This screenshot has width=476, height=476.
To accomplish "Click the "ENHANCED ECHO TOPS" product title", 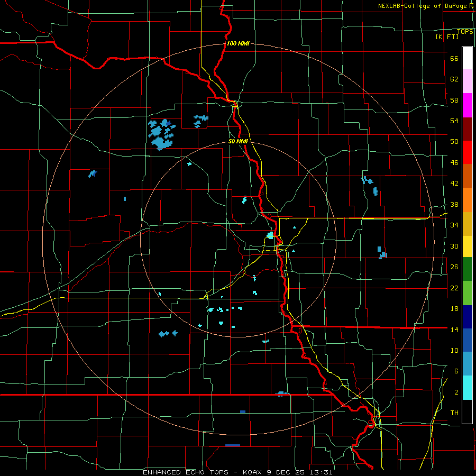I will click(x=186, y=472).
